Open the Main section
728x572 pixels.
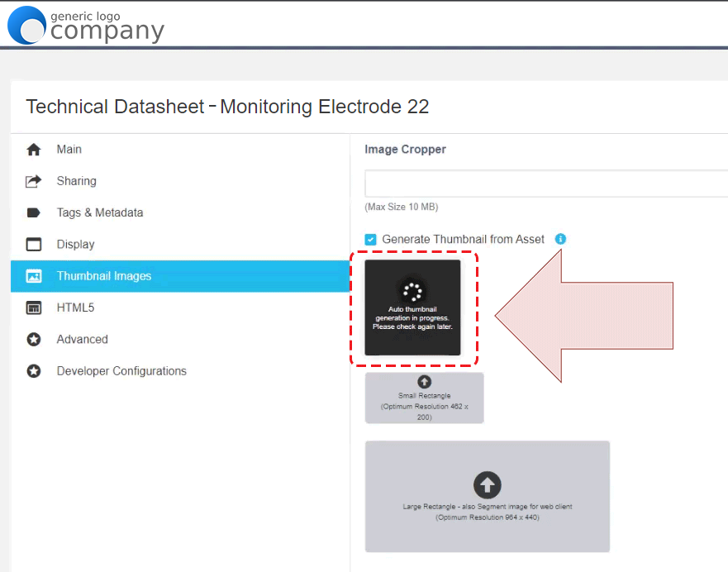coord(180,150)
